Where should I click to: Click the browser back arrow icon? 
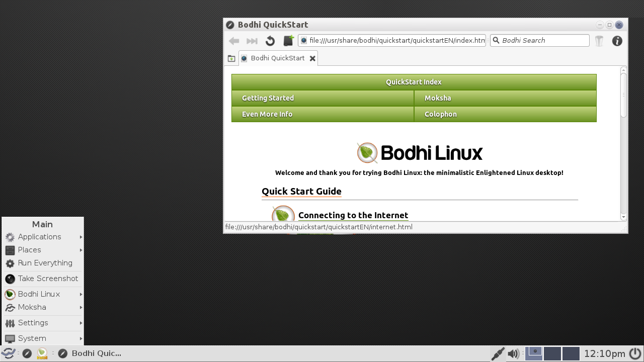(234, 41)
